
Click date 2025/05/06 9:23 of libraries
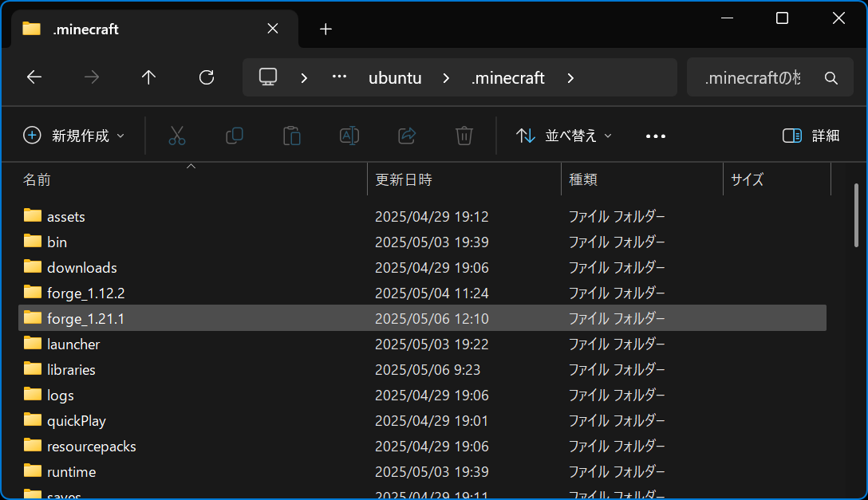coord(428,369)
